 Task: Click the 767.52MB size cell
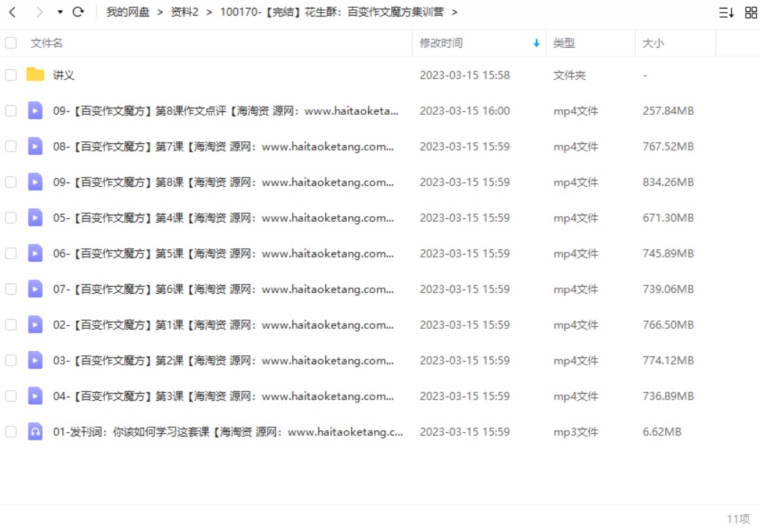point(668,146)
